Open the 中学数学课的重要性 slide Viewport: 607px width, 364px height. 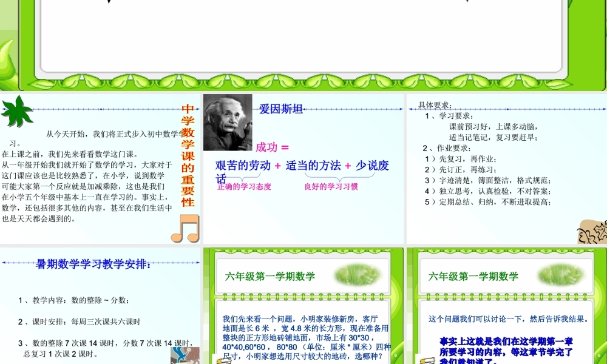click(187, 158)
